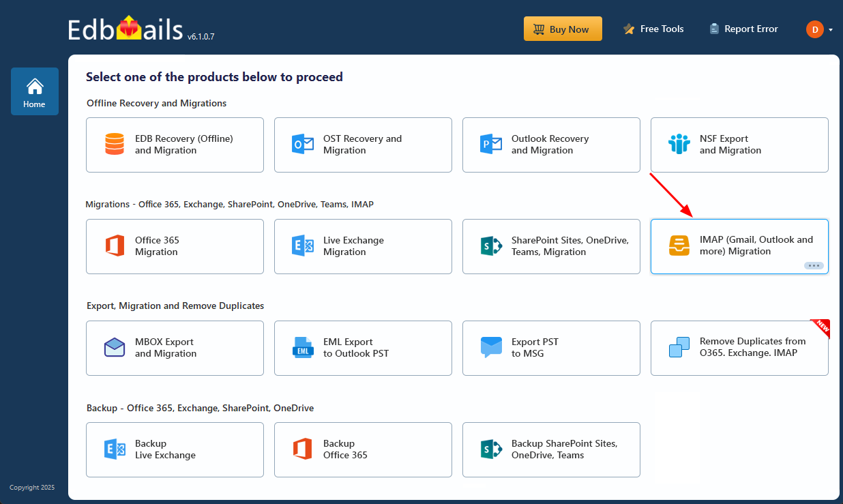This screenshot has height=504, width=843.
Task: Click the Office 365 Migration icon
Action: 114,246
